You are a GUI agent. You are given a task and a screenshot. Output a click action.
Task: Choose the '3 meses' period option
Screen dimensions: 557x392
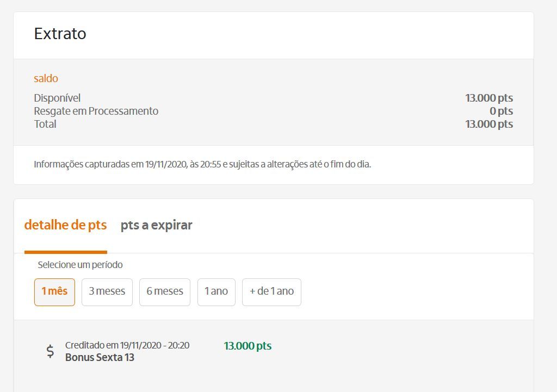(x=107, y=291)
